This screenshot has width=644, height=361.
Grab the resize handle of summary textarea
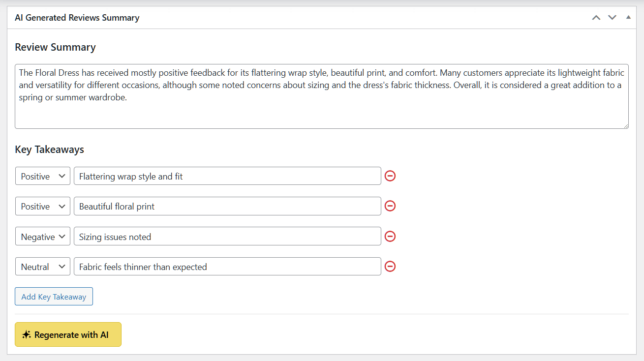pos(625,125)
